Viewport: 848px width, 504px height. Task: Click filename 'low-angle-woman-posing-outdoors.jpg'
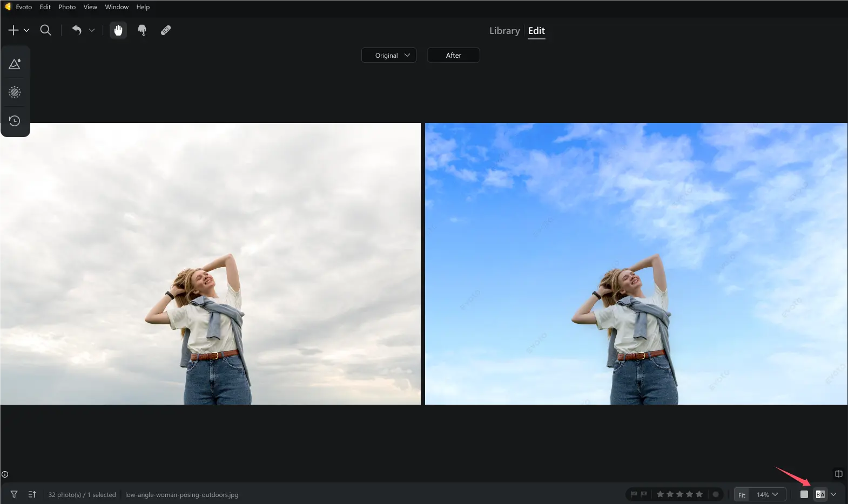click(181, 495)
